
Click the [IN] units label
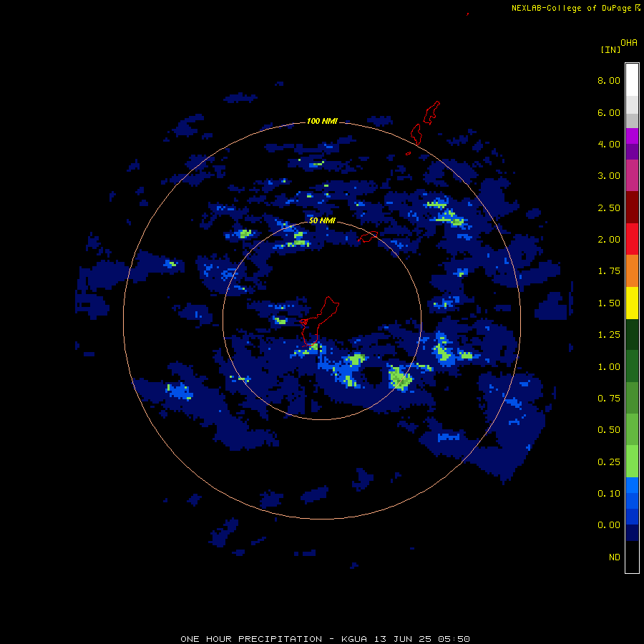610,49
